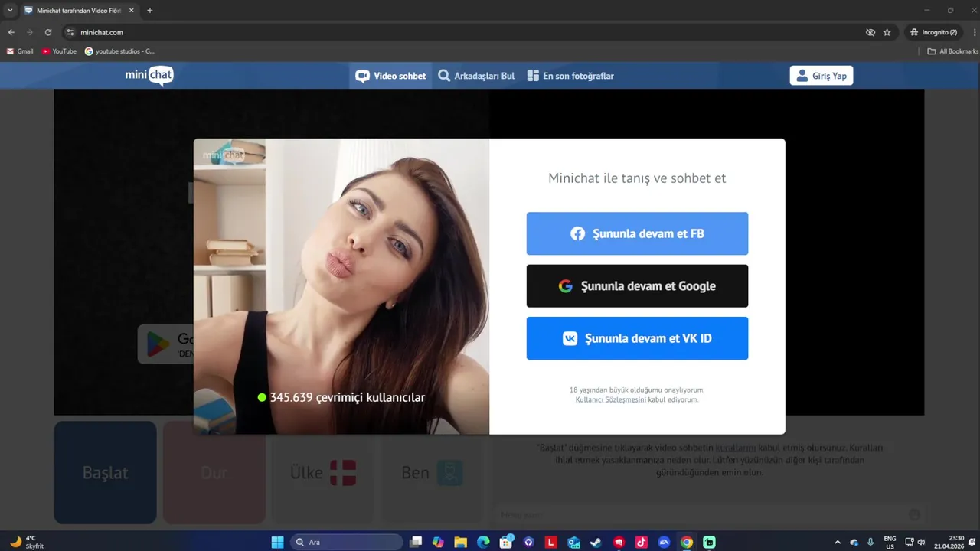Open Task View on the taskbar

pos(416,542)
